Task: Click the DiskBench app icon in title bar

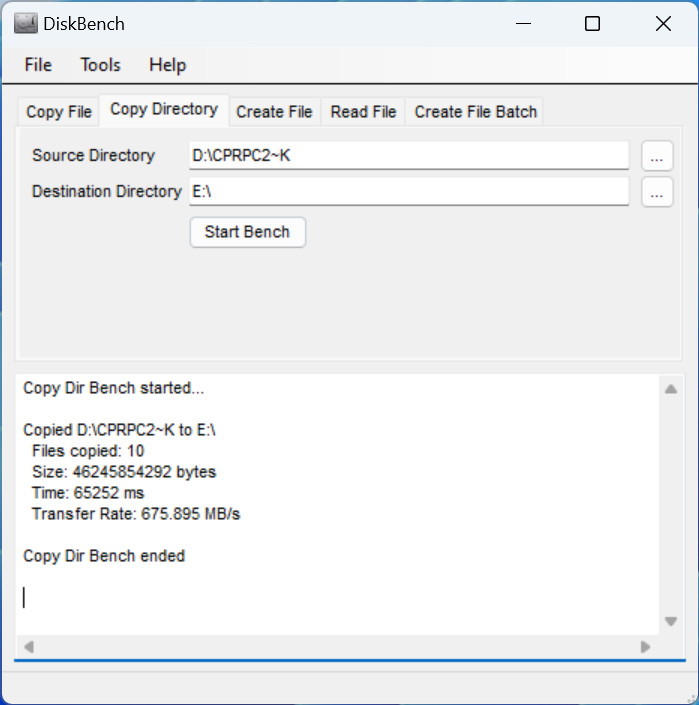Action: 26,24
